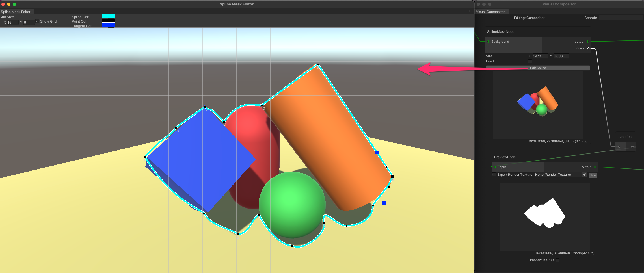The height and width of the screenshot is (273, 644).
Task: Click the PreviewNode output port
Action: point(595,167)
